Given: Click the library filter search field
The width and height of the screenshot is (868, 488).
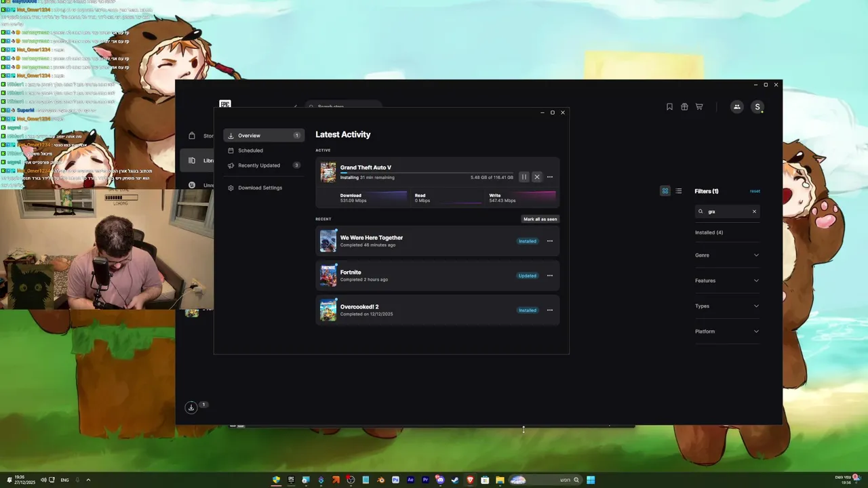Looking at the screenshot, I should click(727, 211).
